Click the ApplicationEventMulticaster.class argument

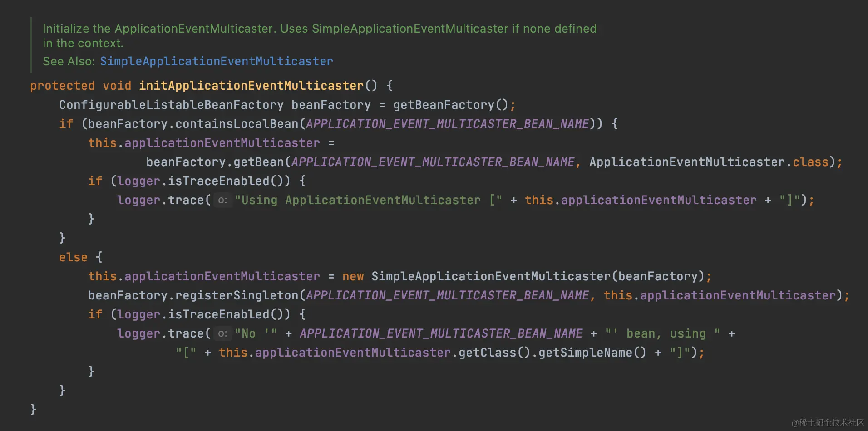click(709, 162)
